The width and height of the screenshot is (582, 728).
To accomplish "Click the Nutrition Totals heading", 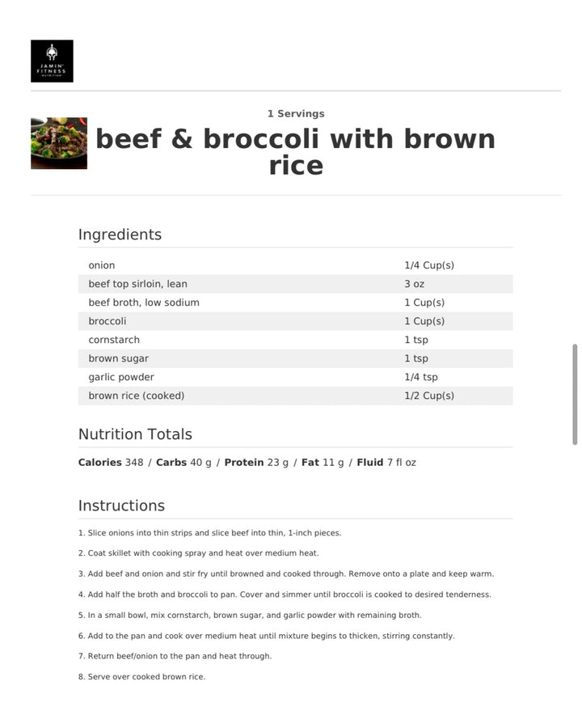I will pos(135,434).
